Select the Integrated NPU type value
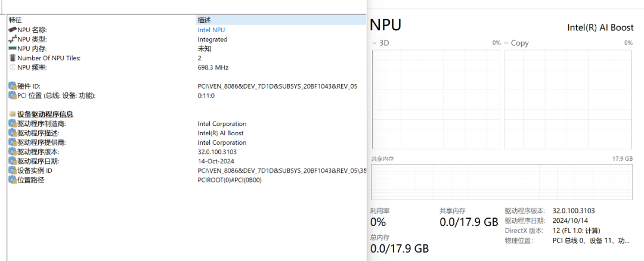 click(x=212, y=39)
